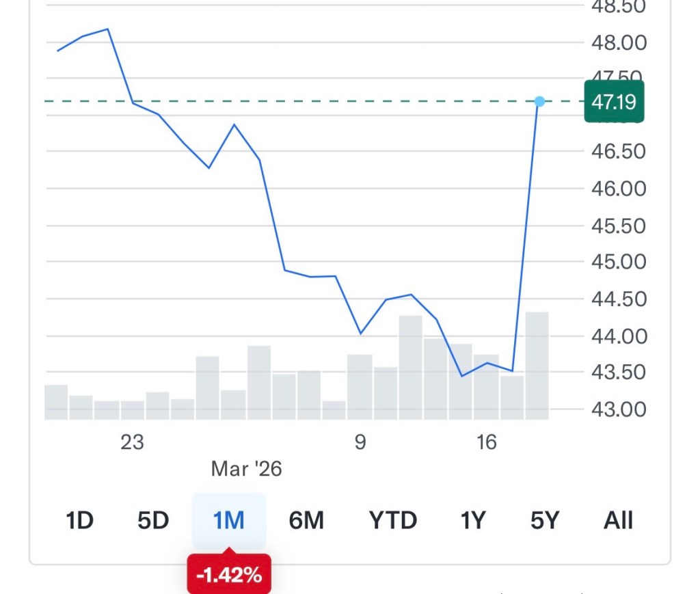Click the light blue current price dot
Viewport: 700px width, 594px height.
539,102
